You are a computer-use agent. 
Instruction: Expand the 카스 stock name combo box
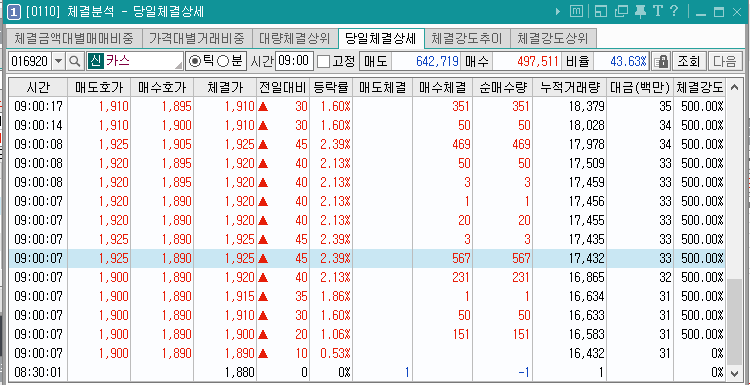click(179, 65)
